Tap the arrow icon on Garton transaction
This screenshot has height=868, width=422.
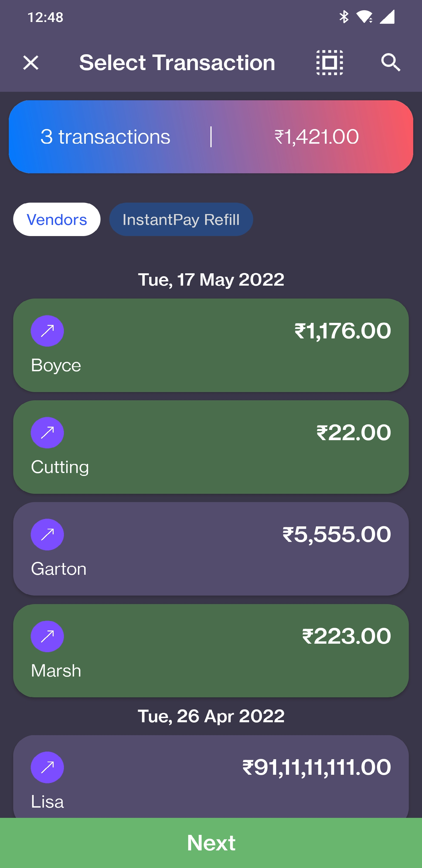(47, 534)
